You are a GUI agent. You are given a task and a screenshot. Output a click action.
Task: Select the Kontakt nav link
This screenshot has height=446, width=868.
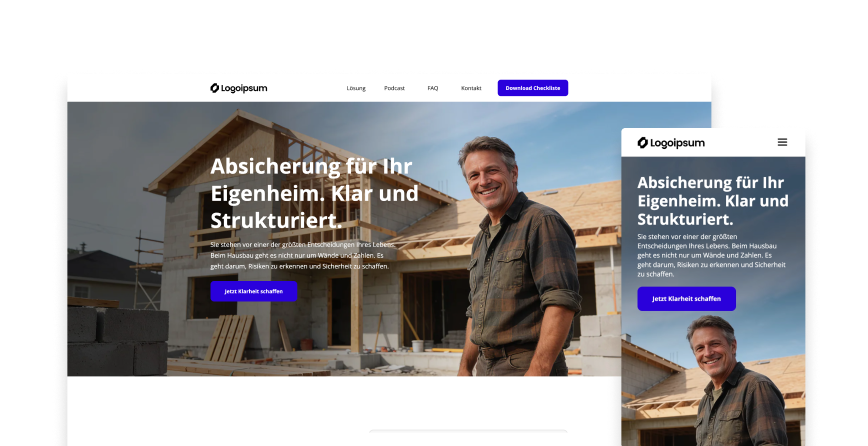point(471,88)
